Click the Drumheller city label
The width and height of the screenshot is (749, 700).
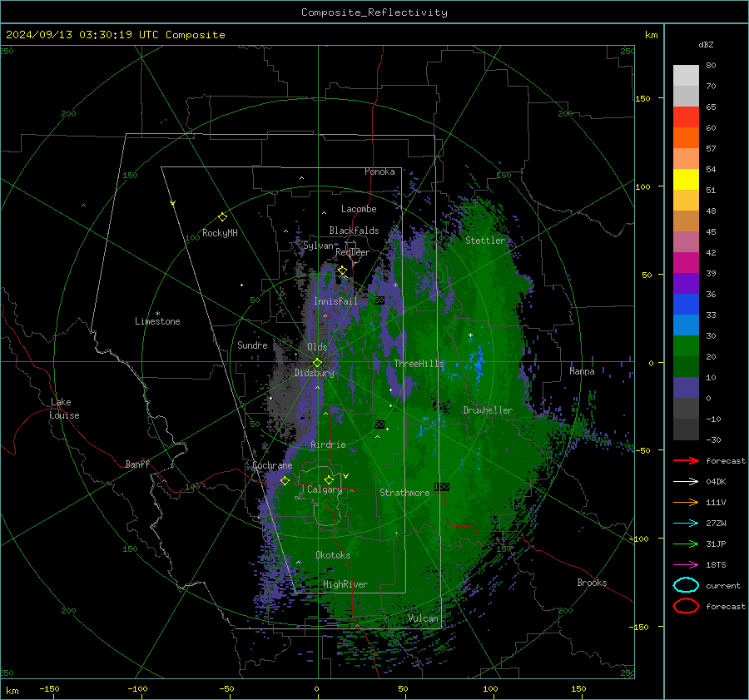pos(488,410)
